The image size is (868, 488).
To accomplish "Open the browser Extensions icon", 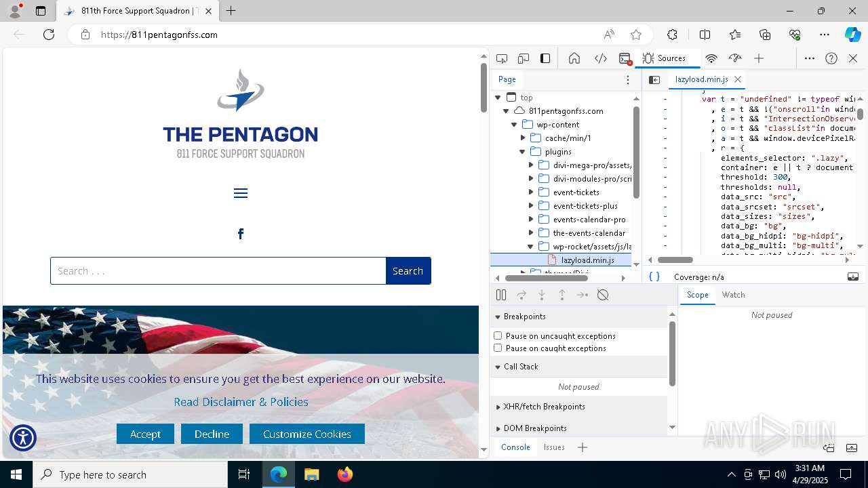I will 672,35.
